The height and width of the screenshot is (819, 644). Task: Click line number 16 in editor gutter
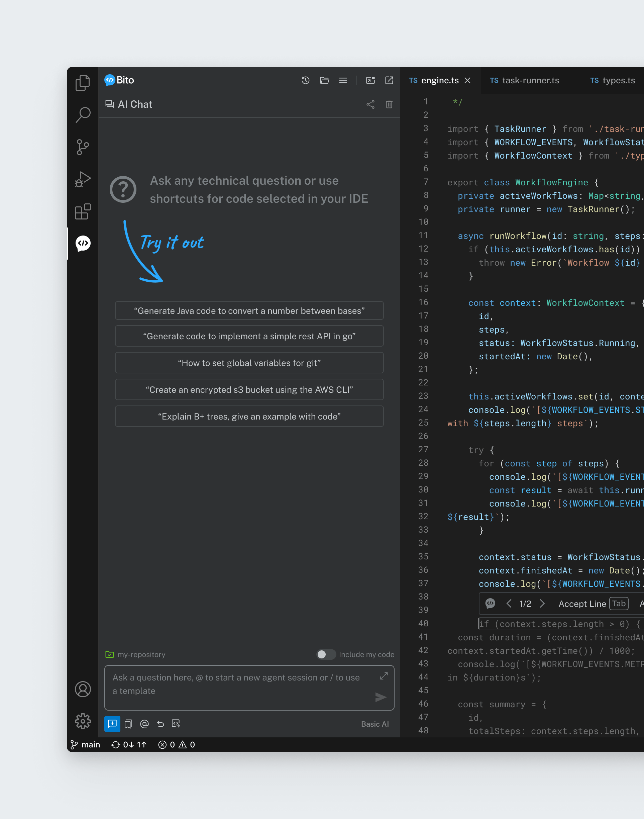coord(423,302)
